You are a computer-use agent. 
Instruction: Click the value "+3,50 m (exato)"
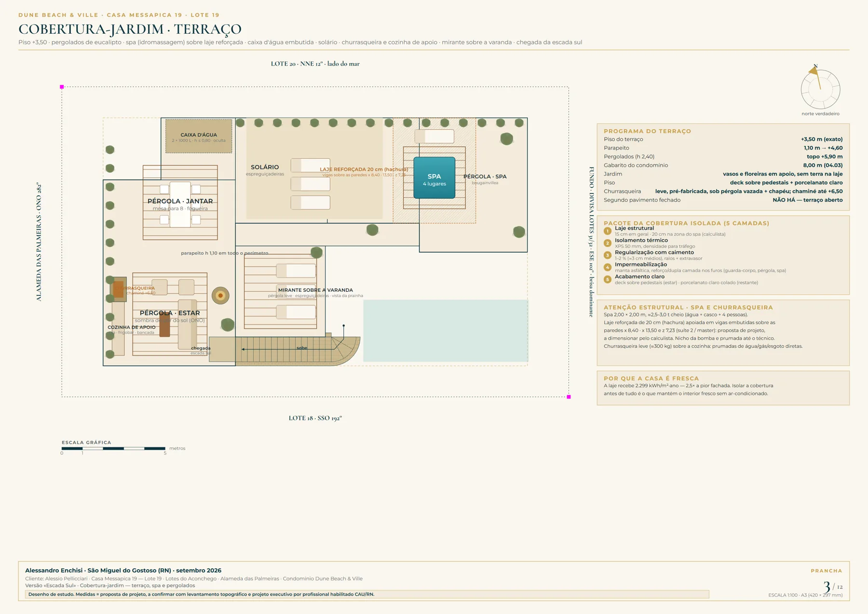822,139
